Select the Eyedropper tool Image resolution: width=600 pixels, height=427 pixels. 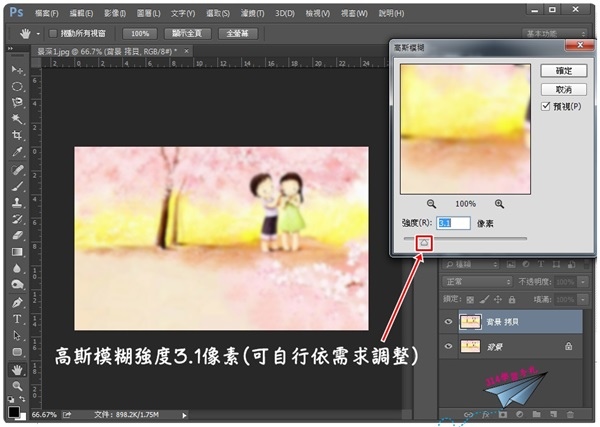[17, 152]
